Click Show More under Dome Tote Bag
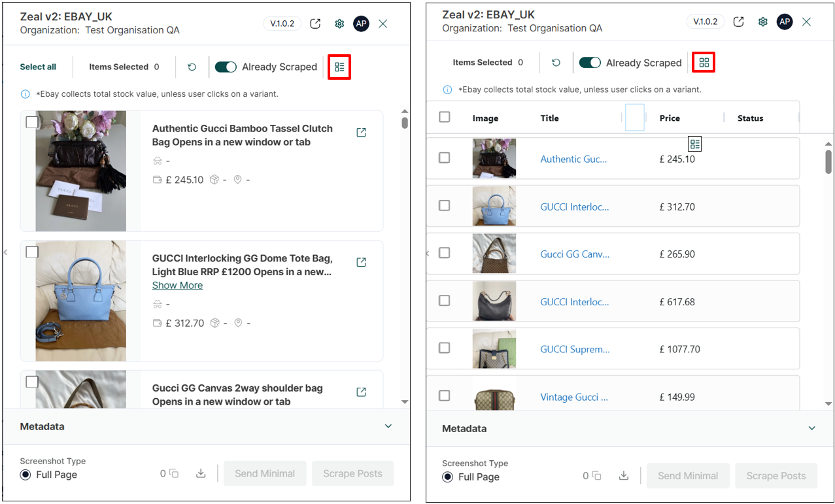835x504 pixels. coord(177,285)
